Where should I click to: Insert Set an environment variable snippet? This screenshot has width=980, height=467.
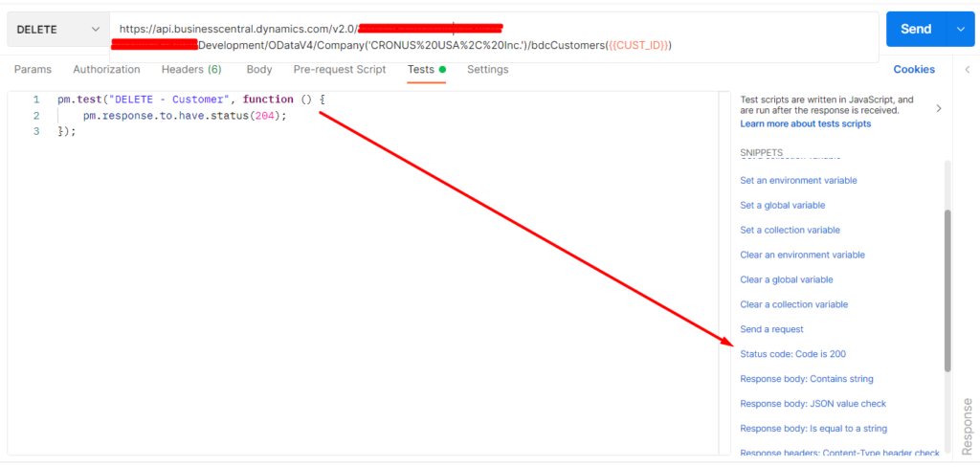pos(798,180)
